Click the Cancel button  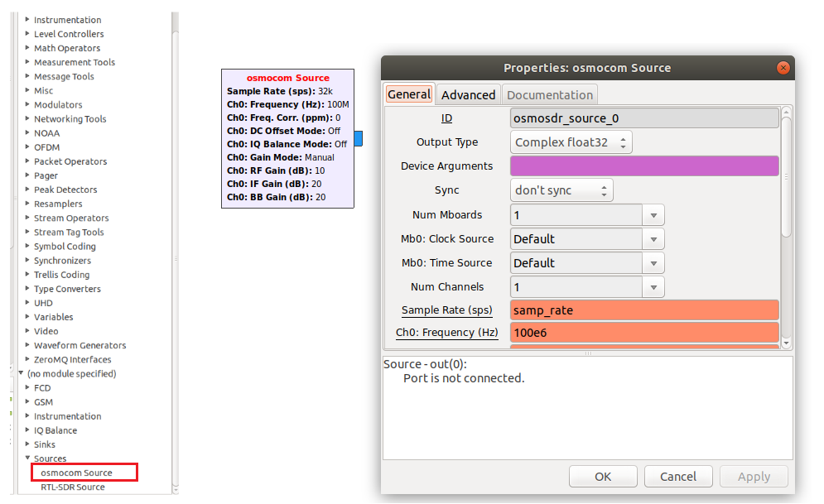click(x=678, y=476)
